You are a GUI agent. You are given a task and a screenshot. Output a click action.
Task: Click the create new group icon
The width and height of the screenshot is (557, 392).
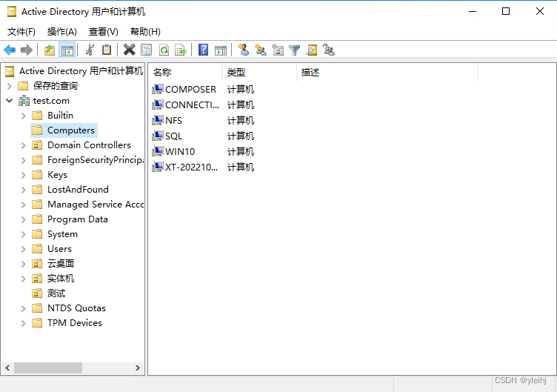(261, 50)
